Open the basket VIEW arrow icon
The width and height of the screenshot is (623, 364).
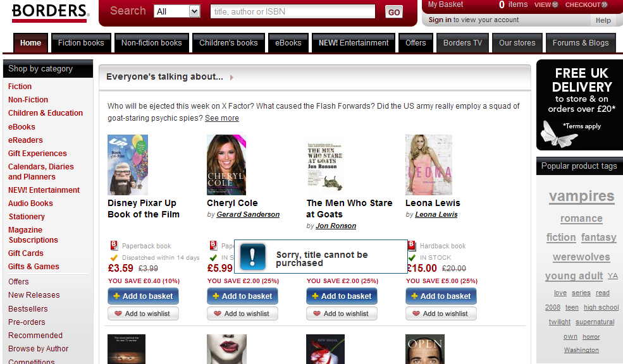click(x=555, y=5)
